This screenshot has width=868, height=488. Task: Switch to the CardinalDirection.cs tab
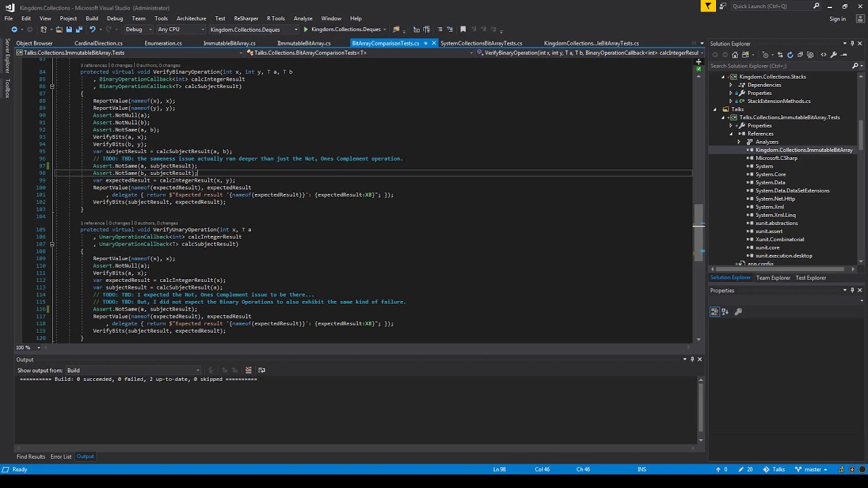[98, 43]
